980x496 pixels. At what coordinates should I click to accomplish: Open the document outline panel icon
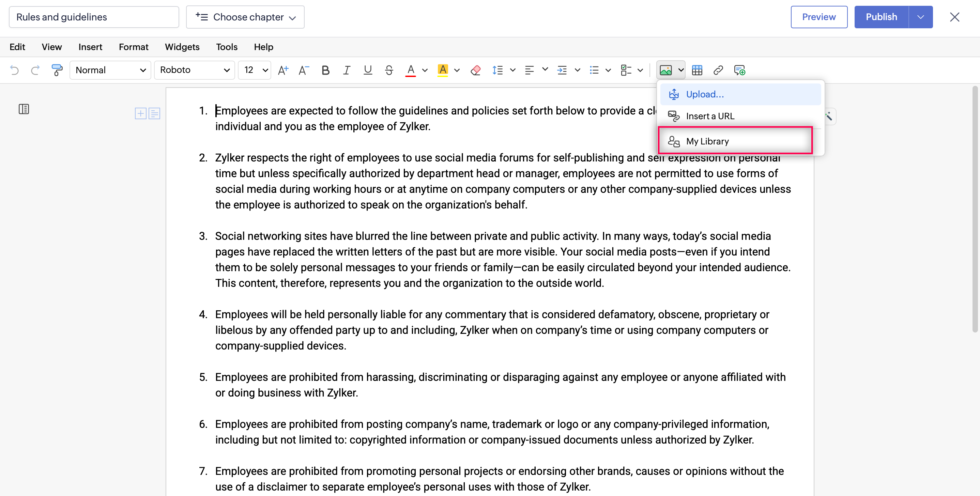[x=24, y=110]
